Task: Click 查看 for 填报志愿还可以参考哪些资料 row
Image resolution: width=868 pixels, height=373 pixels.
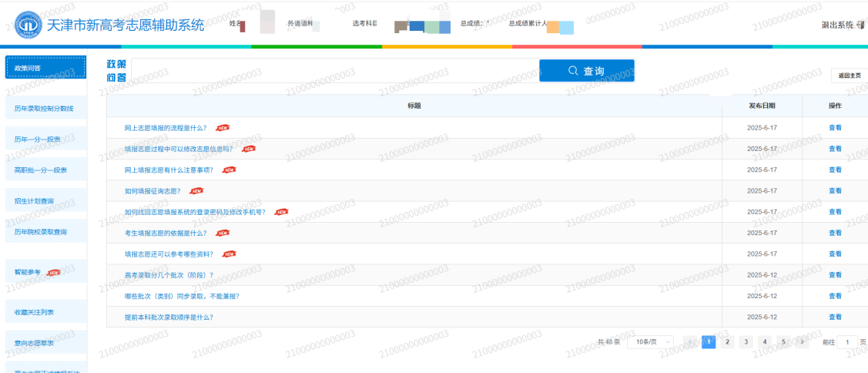Action: point(835,254)
